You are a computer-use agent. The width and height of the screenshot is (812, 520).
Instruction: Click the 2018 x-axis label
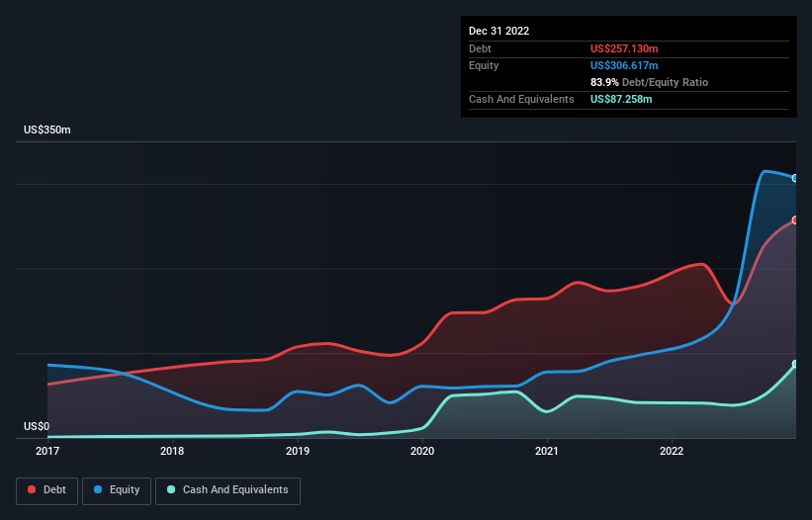tap(172, 451)
